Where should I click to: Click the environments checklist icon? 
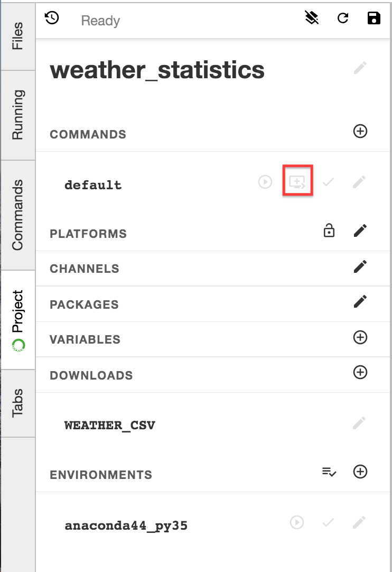(329, 472)
